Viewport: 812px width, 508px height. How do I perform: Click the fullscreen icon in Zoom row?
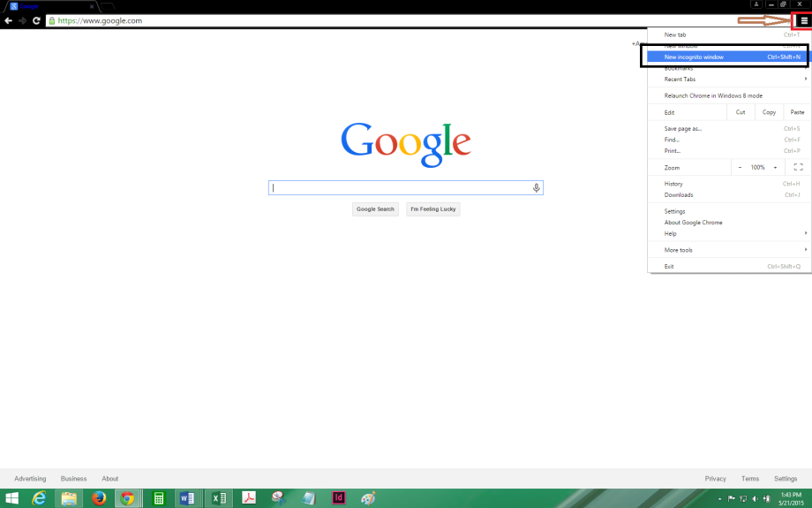[799, 167]
